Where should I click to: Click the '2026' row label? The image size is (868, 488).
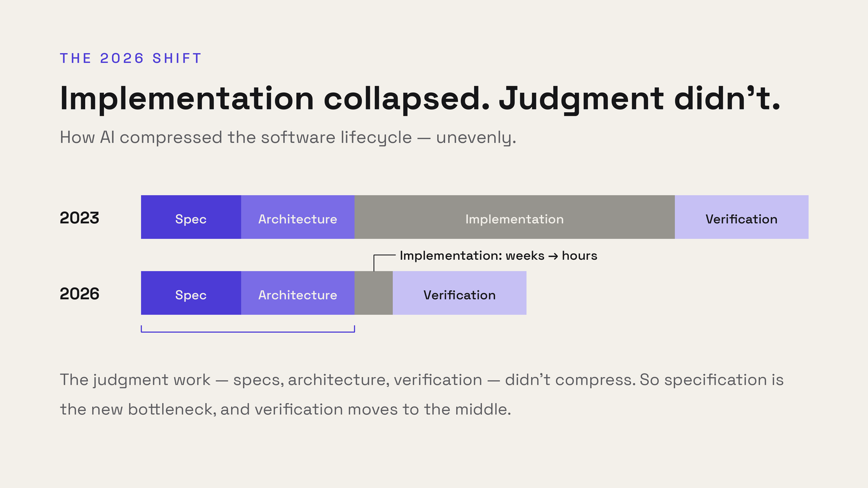click(x=80, y=294)
